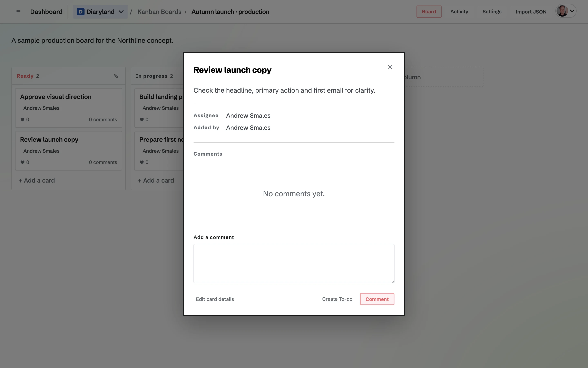This screenshot has width=588, height=368.
Task: Click the Create To-do link
Action: coord(337,299)
